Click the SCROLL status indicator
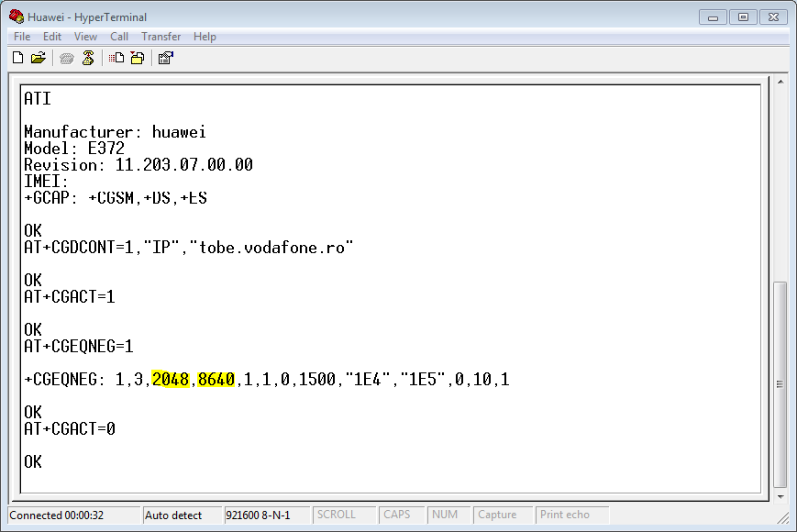This screenshot has width=797, height=532. (x=344, y=515)
